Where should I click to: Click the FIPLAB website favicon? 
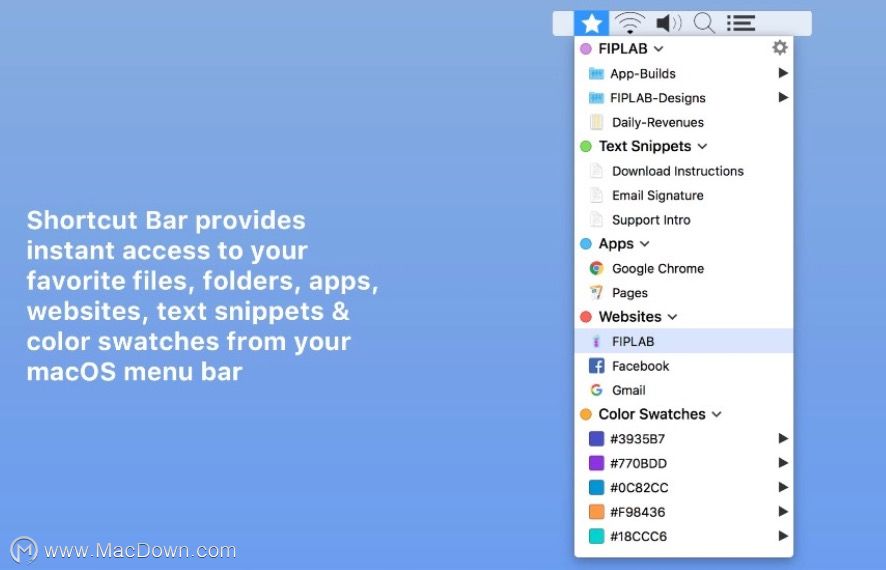click(596, 341)
